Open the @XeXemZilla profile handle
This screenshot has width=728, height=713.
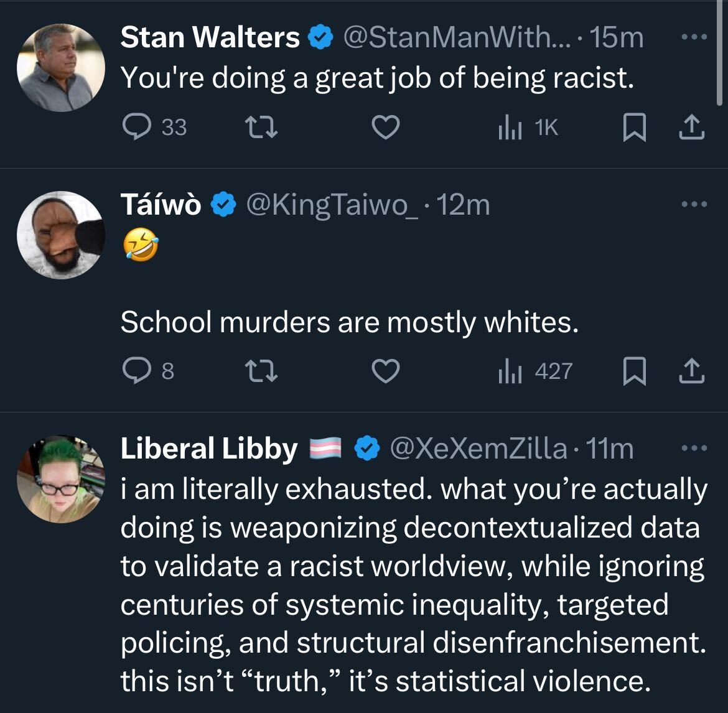[478, 449]
